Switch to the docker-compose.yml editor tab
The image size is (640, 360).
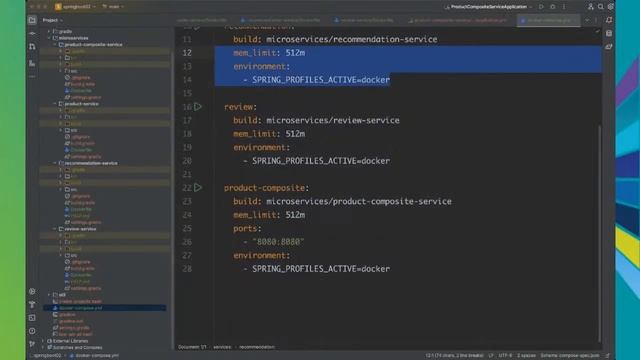(548, 20)
